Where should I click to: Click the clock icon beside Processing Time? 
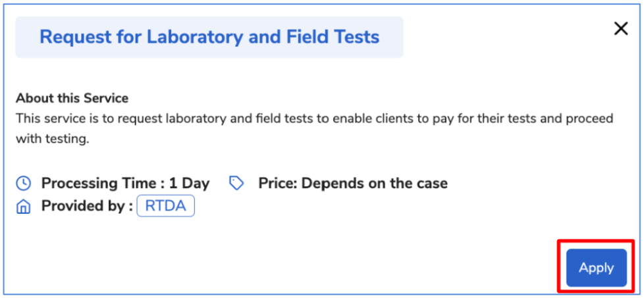tap(24, 183)
